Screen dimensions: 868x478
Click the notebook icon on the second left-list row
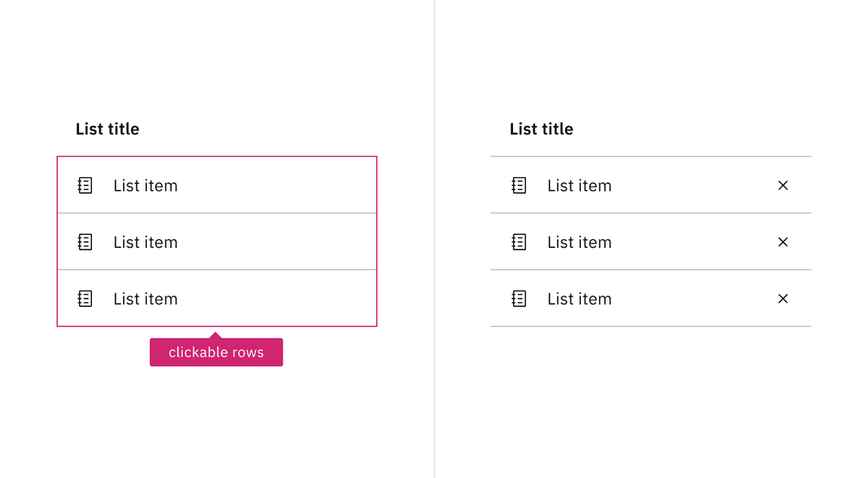tap(85, 241)
